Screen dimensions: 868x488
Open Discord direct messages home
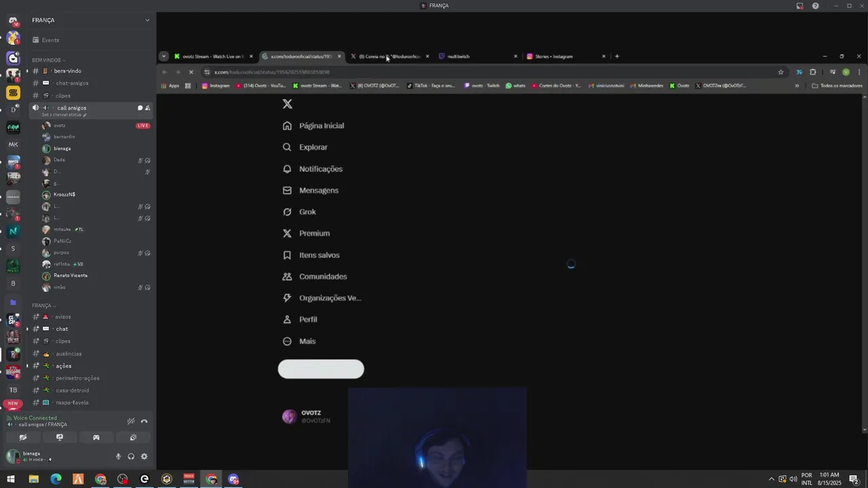[13, 20]
